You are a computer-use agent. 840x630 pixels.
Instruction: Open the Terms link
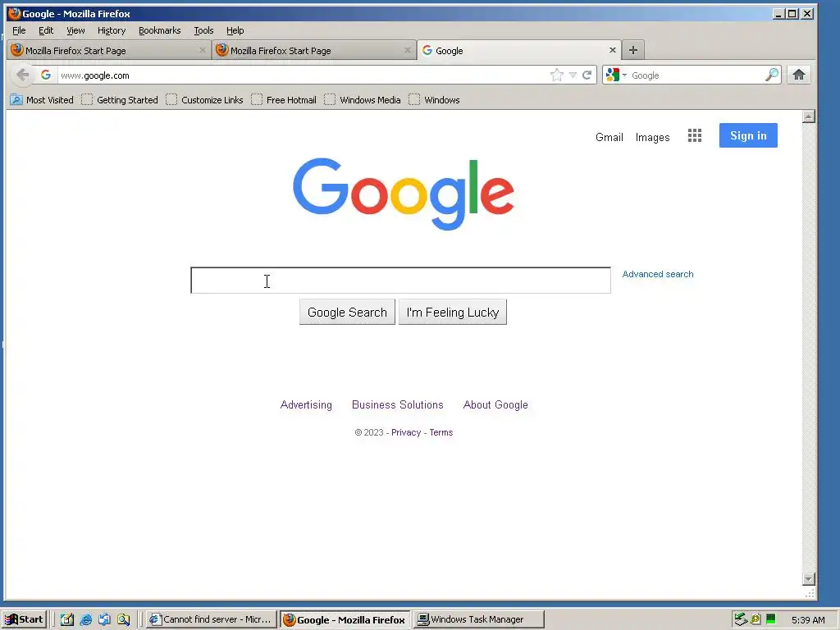tap(441, 432)
